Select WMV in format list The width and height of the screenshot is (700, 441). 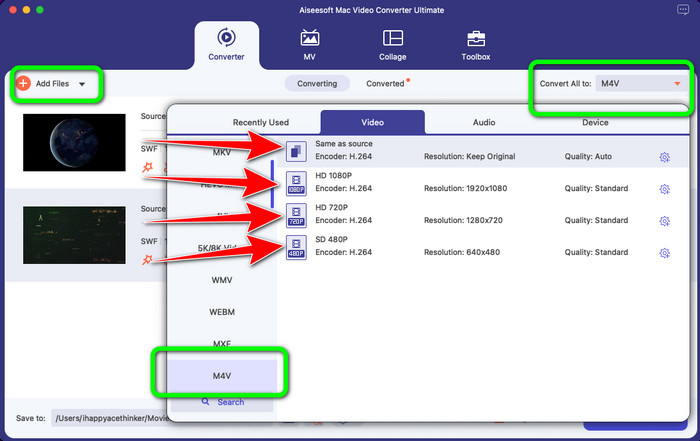[222, 280]
